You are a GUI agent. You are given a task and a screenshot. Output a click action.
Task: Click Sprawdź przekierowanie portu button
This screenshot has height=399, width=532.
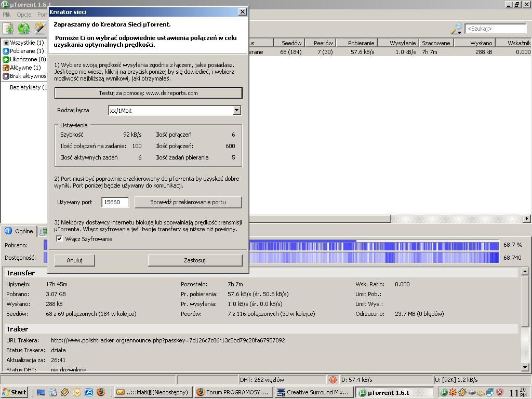(x=188, y=202)
